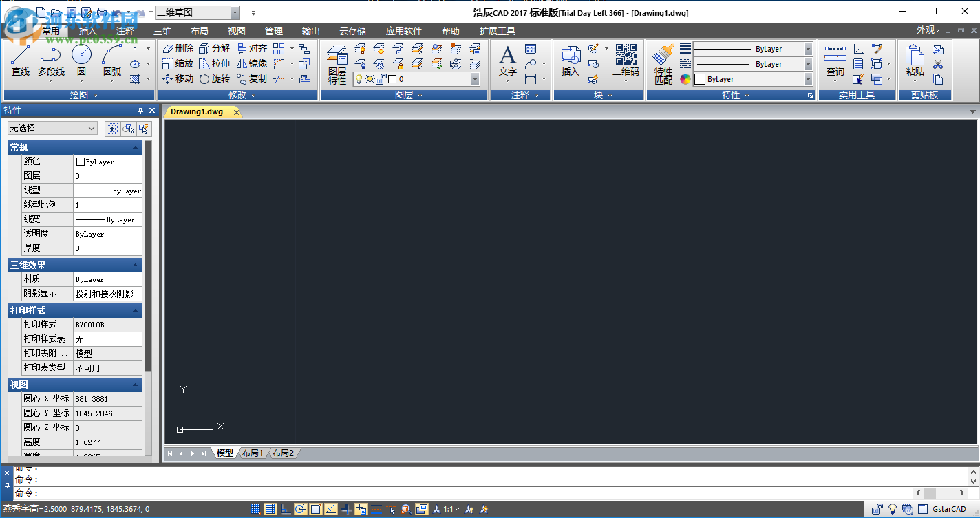
Task: Click the 粘贴 (Paste) clipboard icon
Action: click(915, 62)
